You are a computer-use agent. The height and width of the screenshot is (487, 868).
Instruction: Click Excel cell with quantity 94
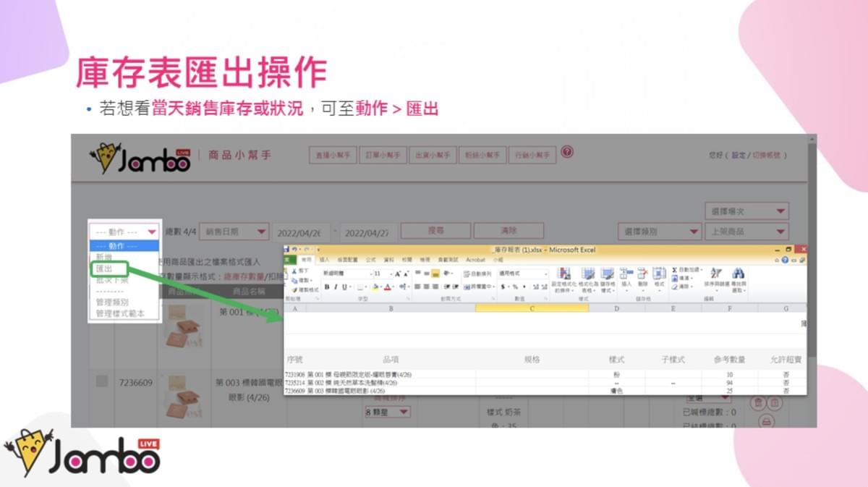click(x=729, y=383)
